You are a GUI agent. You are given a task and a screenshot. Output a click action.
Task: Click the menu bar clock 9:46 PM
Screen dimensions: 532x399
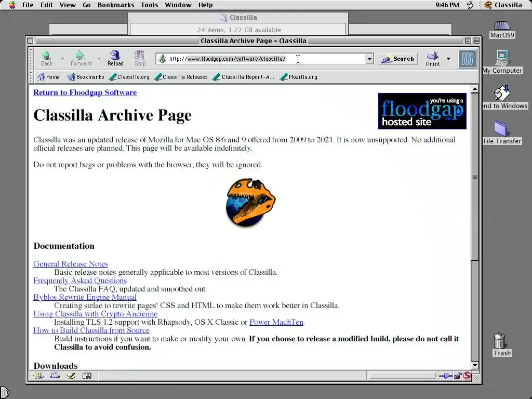pos(447,5)
